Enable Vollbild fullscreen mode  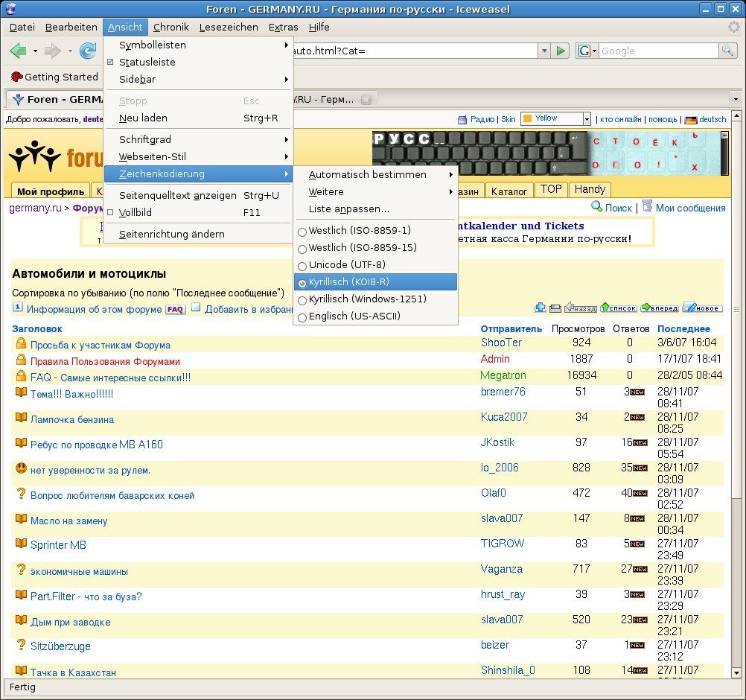pos(136,213)
